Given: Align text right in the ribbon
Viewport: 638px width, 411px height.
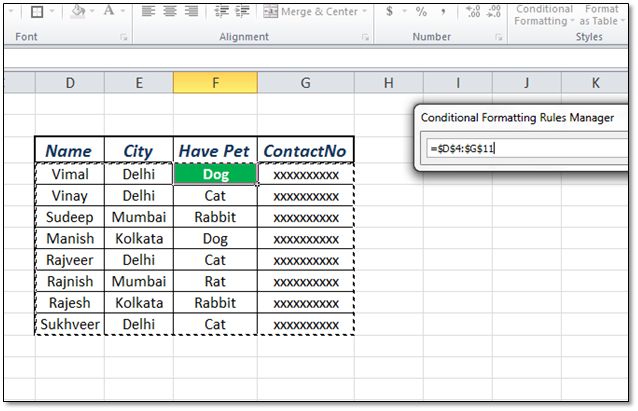Looking at the screenshot, I should [x=191, y=11].
